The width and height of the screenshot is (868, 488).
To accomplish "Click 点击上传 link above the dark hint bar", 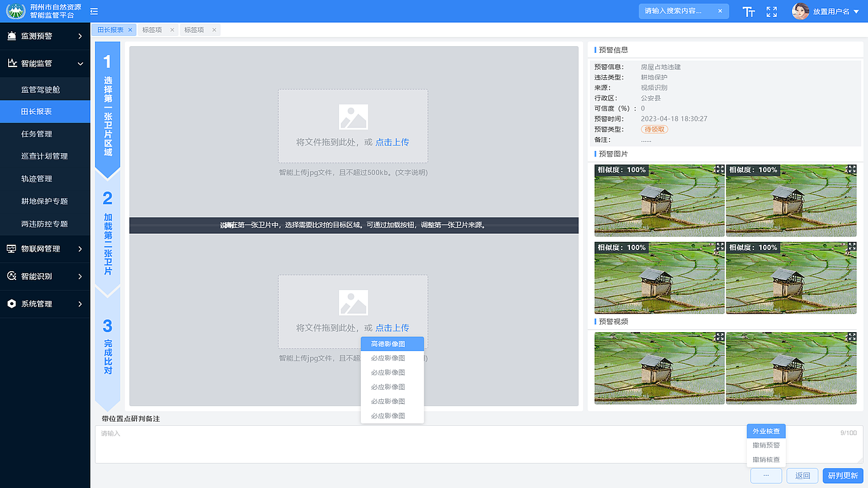I will [x=393, y=142].
